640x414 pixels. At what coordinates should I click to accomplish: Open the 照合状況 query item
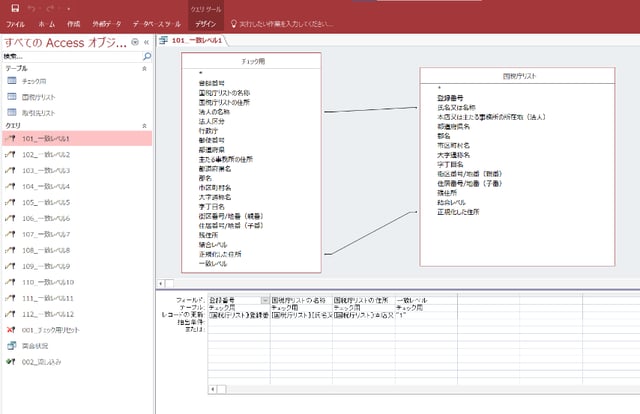(35, 345)
